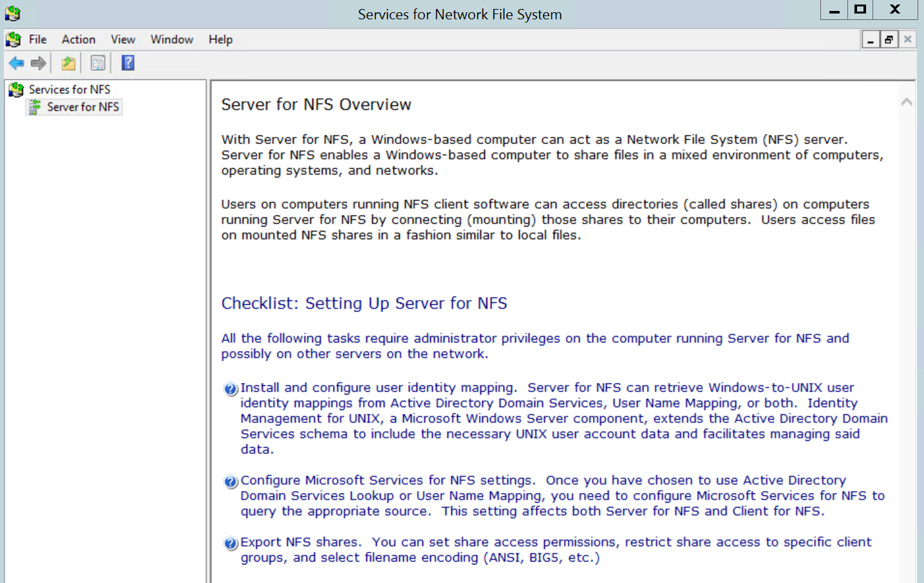The height and width of the screenshot is (583, 924).
Task: Click help icon beside 'Install and configure' item
Action: (231, 389)
